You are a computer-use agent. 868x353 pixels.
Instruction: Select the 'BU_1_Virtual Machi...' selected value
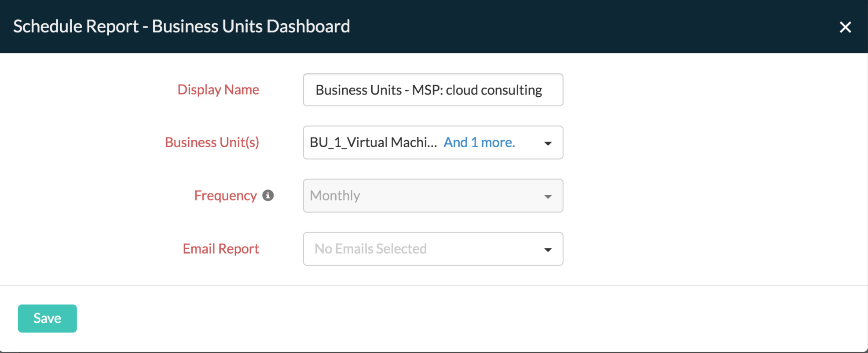tap(373, 142)
